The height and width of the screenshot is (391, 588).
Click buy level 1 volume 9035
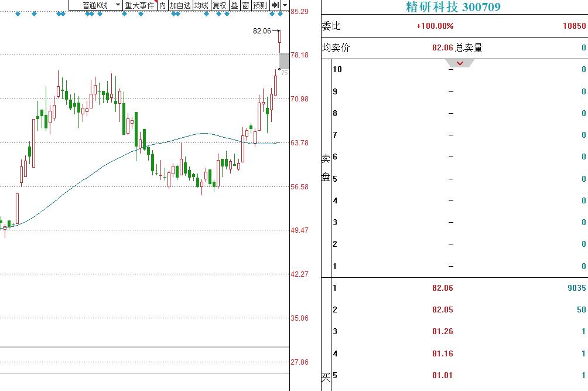coord(577,288)
